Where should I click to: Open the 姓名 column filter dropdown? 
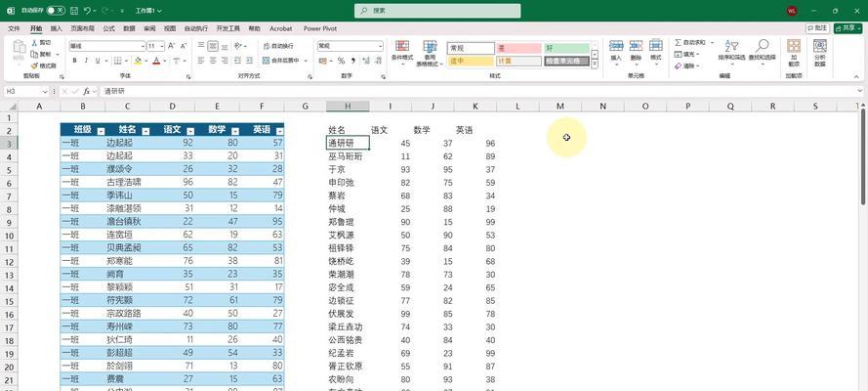coord(145,131)
